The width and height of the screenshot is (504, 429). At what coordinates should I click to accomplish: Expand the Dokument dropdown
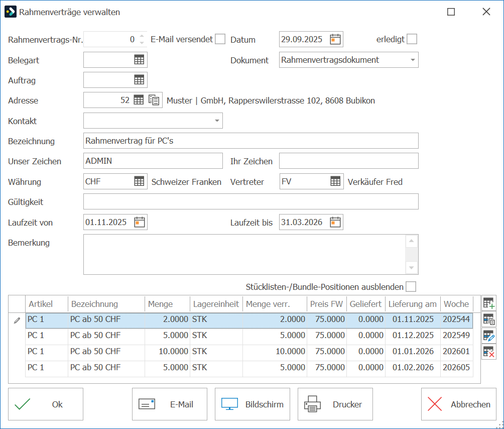coord(413,60)
